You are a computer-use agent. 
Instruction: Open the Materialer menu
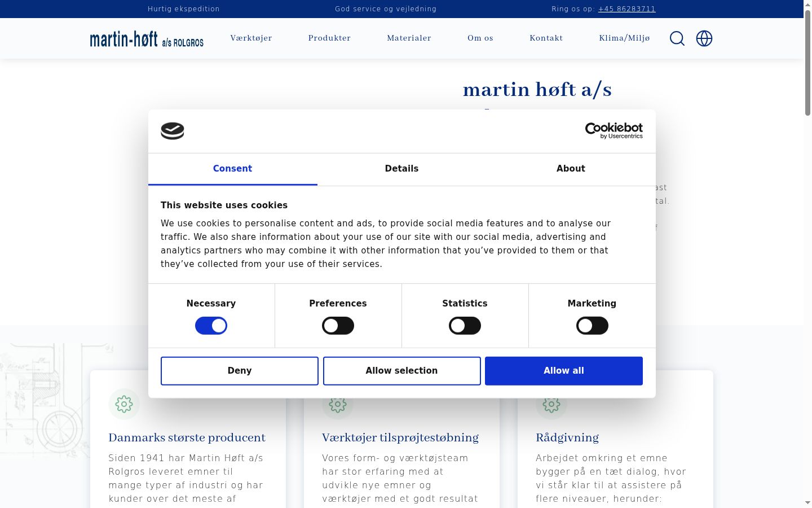point(409,38)
